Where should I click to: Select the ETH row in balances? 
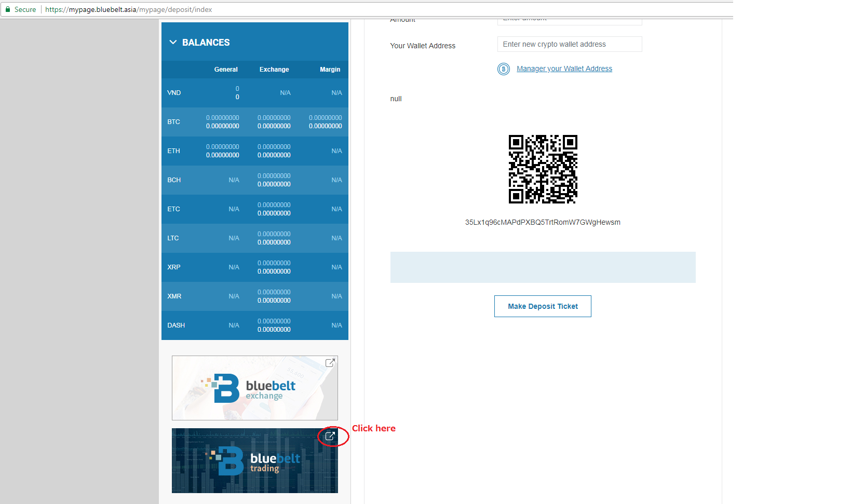click(254, 151)
